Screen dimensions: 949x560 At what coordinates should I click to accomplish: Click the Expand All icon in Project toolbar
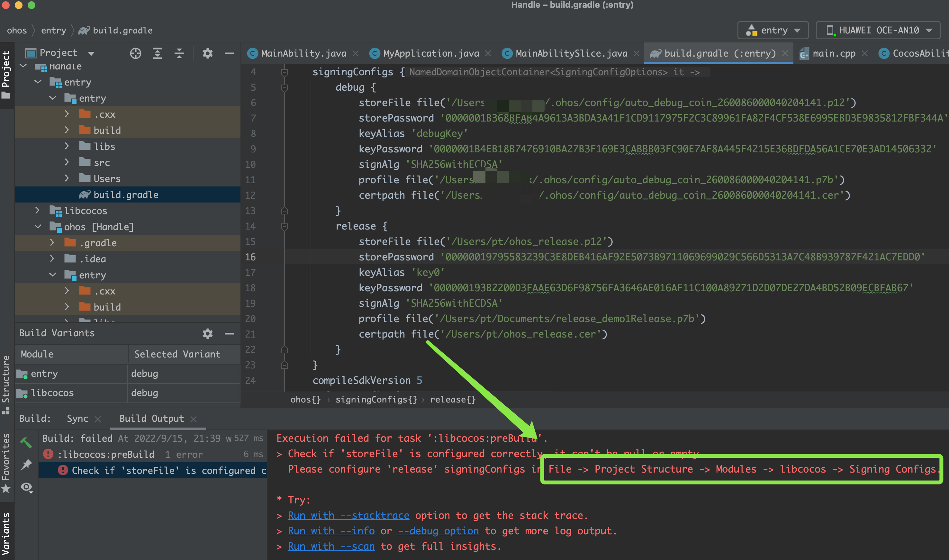[x=157, y=53]
